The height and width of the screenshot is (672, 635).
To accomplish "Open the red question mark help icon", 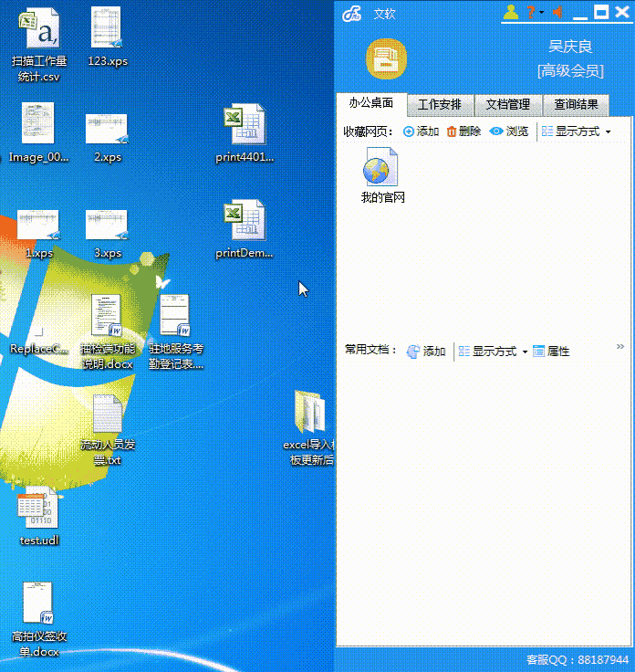I will (531, 12).
